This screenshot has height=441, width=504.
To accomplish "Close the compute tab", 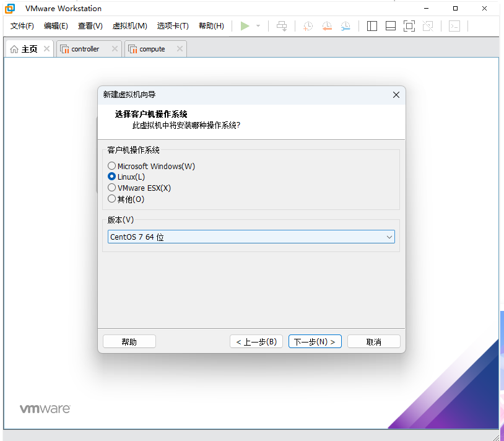I will (180, 48).
